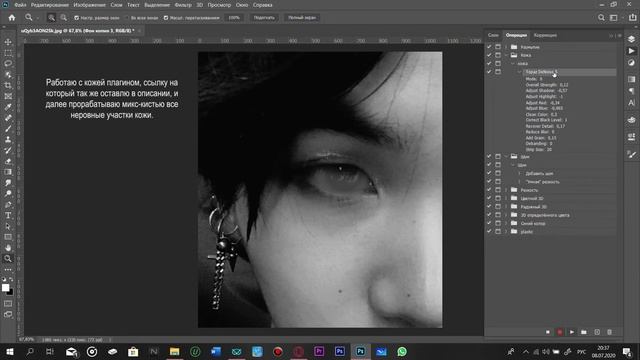
Task: Select the Hand tool
Action: coord(8,248)
